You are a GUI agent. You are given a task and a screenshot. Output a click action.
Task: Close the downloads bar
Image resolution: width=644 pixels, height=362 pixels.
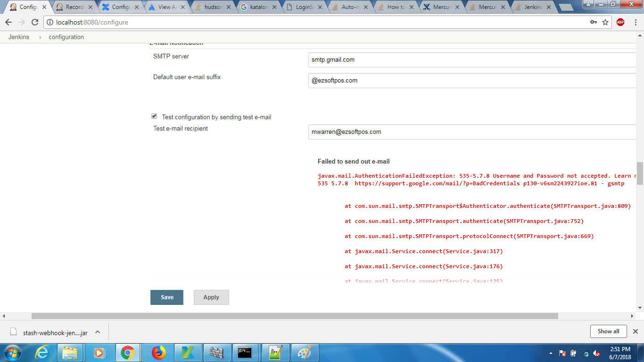(x=635, y=331)
